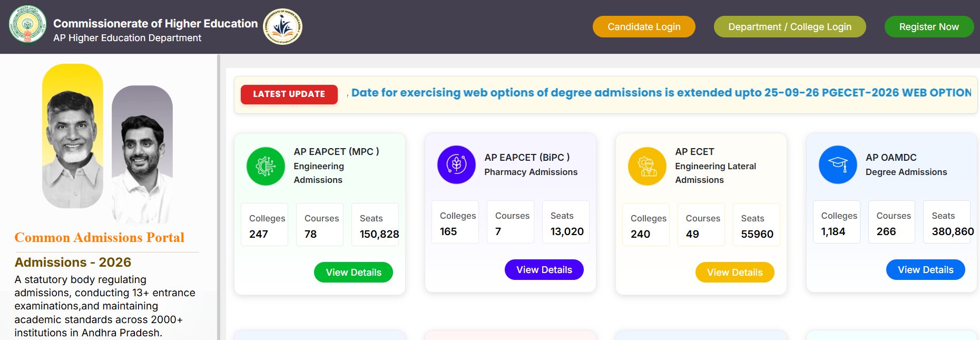
Task: Click the Degree Admissions subtitle text
Action: 906,172
